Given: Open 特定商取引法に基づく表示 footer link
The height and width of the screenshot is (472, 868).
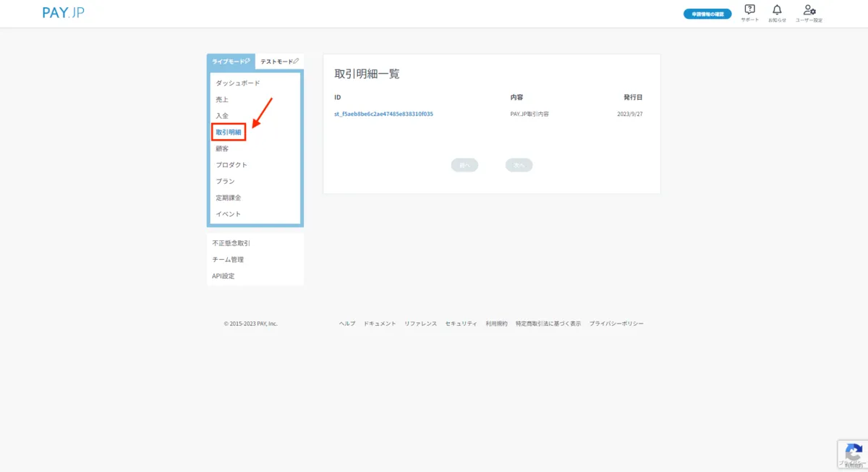Looking at the screenshot, I should point(548,324).
